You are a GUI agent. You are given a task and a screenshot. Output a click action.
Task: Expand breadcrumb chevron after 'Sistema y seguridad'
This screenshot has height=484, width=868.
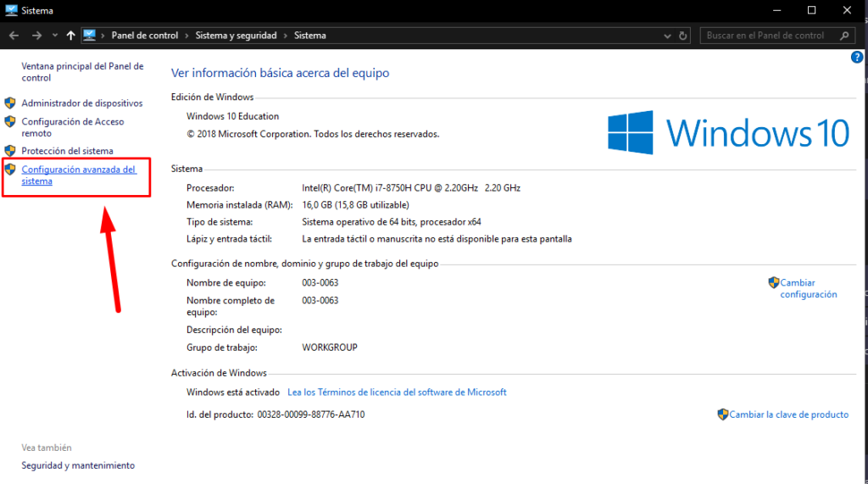tap(286, 36)
